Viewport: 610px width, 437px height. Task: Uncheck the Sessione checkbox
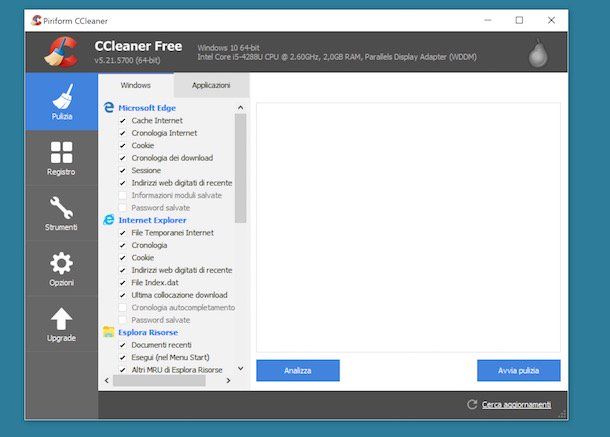(123, 170)
